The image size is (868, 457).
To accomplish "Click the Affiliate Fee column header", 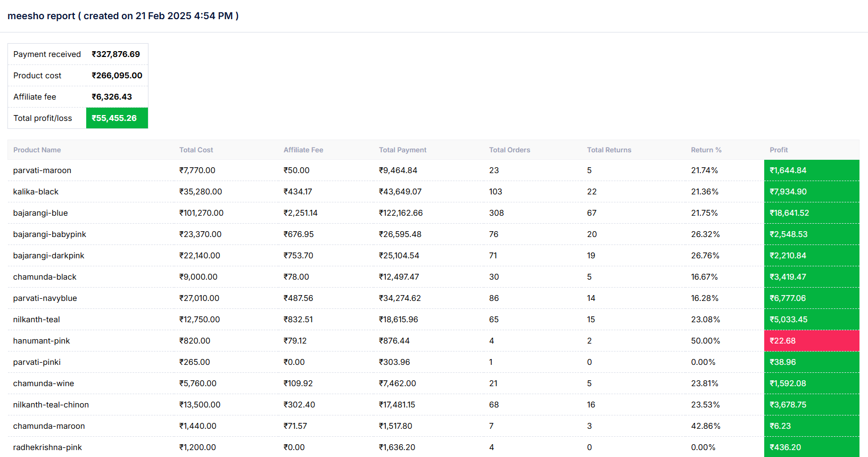I will point(303,150).
